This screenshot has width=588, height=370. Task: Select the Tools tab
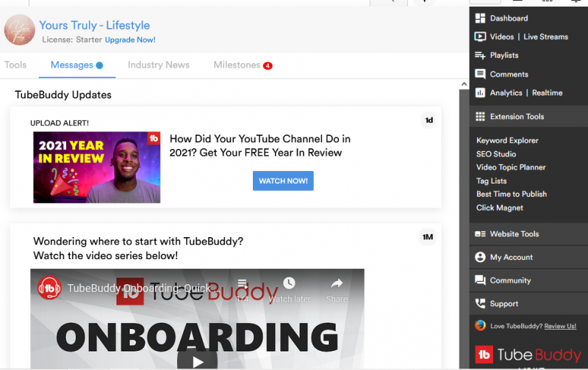coord(15,65)
